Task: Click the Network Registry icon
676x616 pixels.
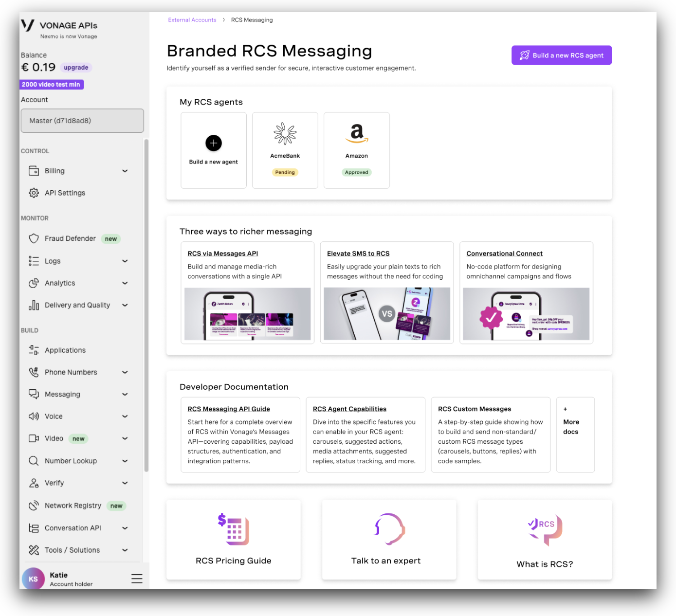Action: (34, 506)
